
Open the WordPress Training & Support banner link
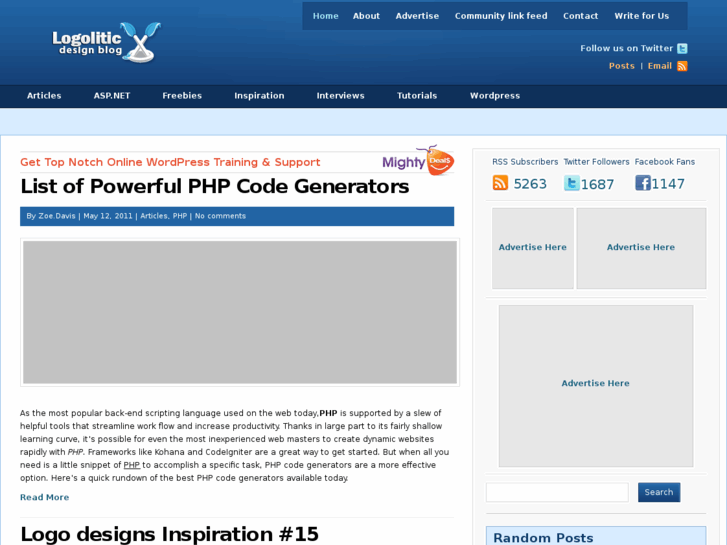pos(170,162)
